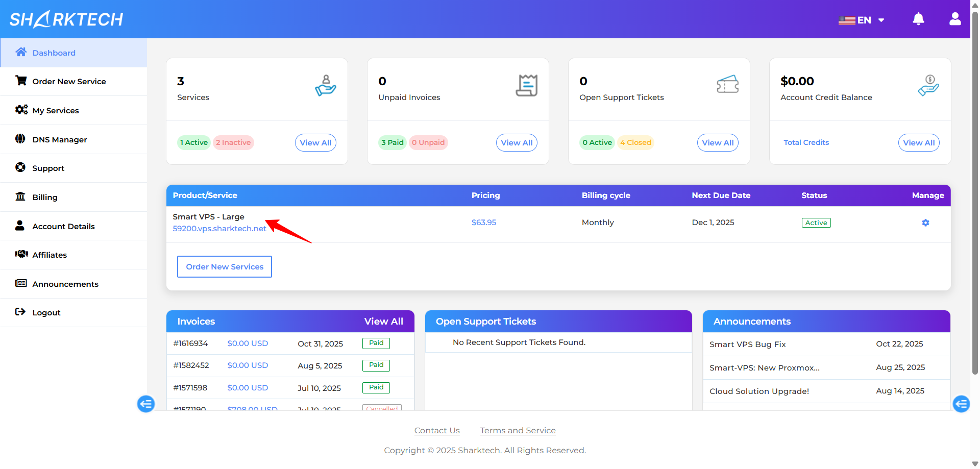The height and width of the screenshot is (469, 980).
Task: Click the 1 Active services badge
Action: click(x=194, y=142)
